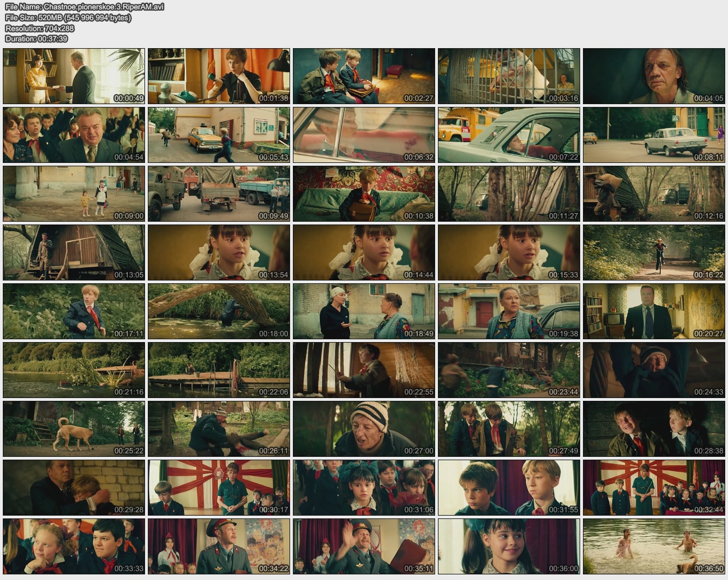The height and width of the screenshot is (580, 728).
Task: Click the Duration 00:37:39 text
Action: [36, 39]
